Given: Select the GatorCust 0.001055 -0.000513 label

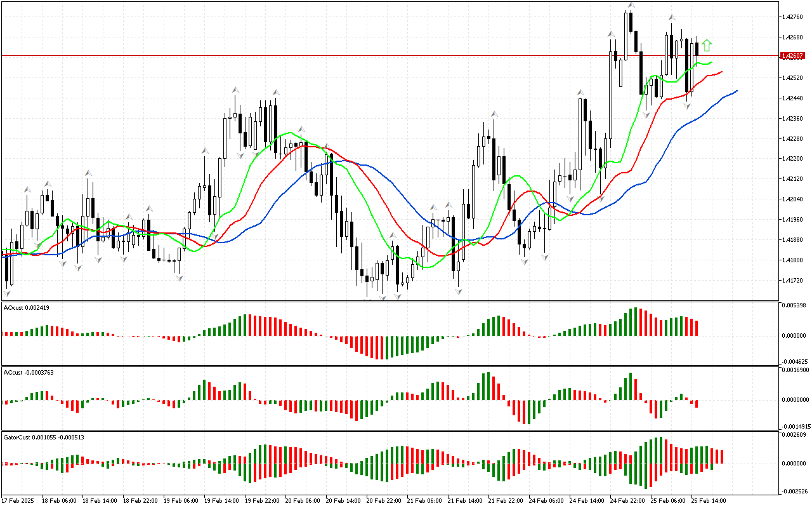Looking at the screenshot, I should tap(44, 437).
